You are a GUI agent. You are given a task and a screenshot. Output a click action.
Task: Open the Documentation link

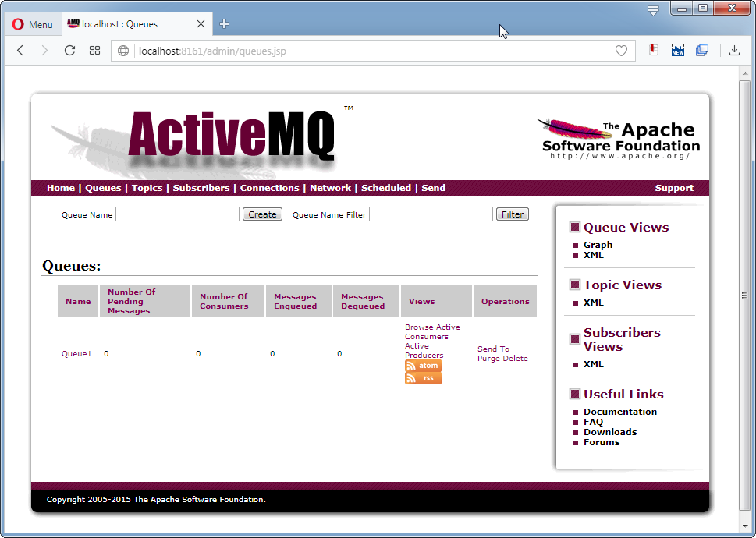620,412
